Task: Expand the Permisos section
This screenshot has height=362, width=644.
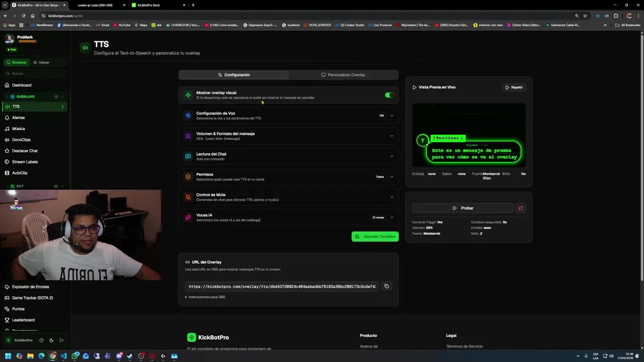Action: (x=288, y=176)
